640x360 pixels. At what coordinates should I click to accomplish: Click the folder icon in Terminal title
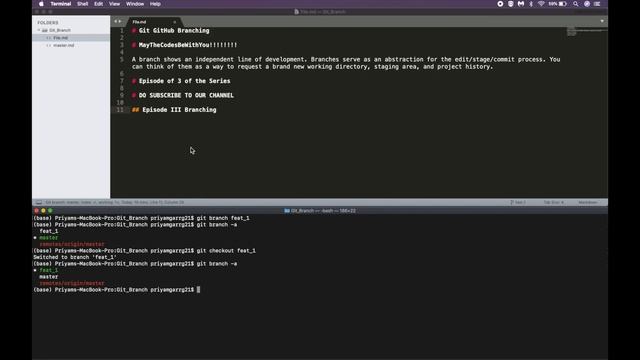point(287,211)
